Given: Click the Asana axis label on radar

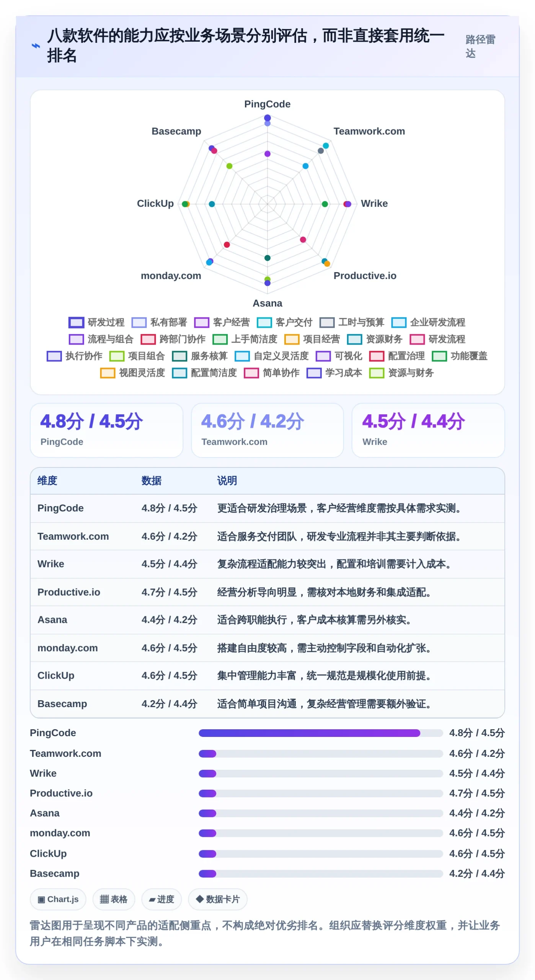Looking at the screenshot, I should [x=267, y=304].
